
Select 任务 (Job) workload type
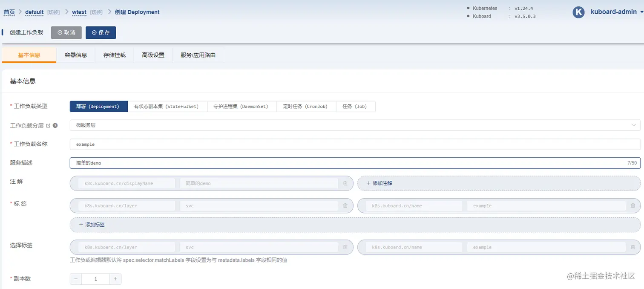[356, 107]
